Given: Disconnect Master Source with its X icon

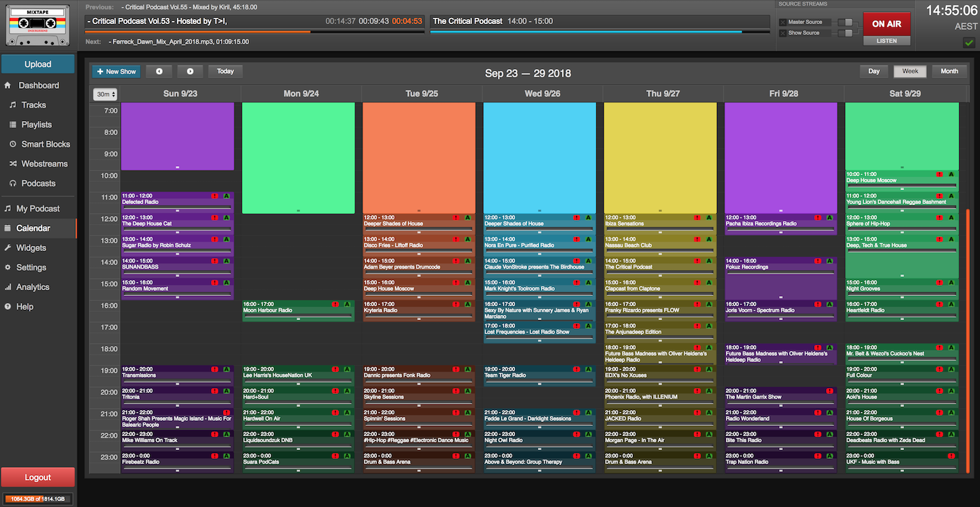Looking at the screenshot, I should (x=783, y=22).
